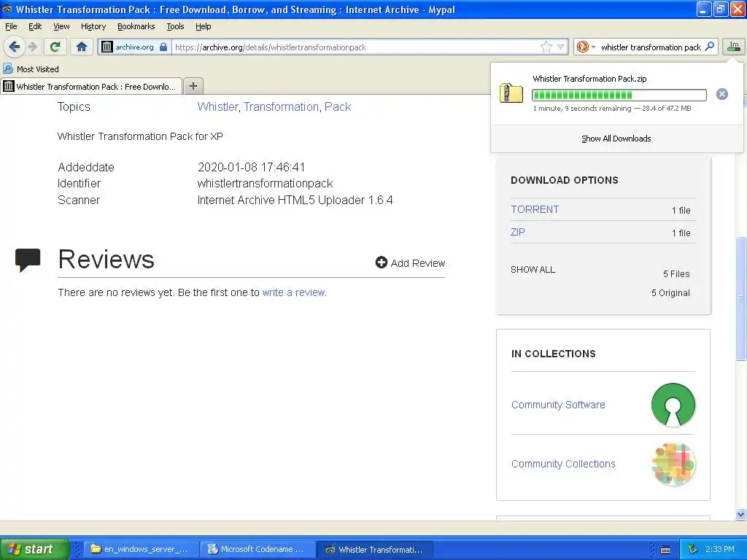Go to the home page icon
This screenshot has width=747, height=560.
[x=82, y=47]
